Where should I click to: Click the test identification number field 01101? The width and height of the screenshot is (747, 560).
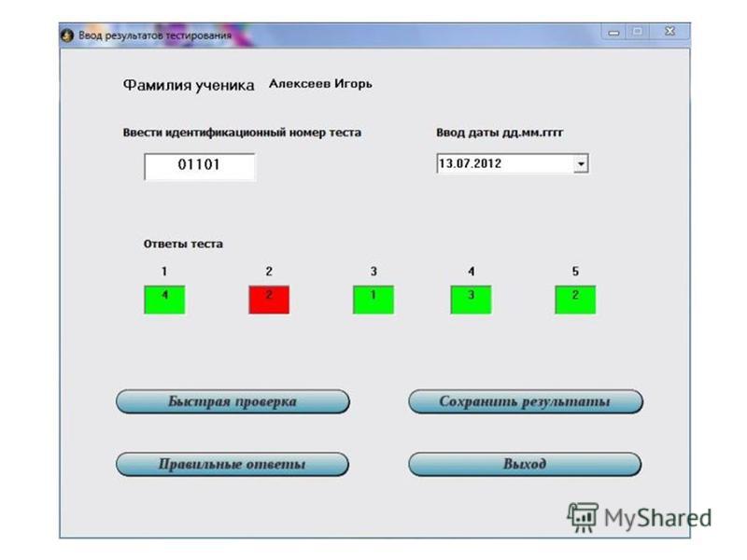click(x=200, y=167)
